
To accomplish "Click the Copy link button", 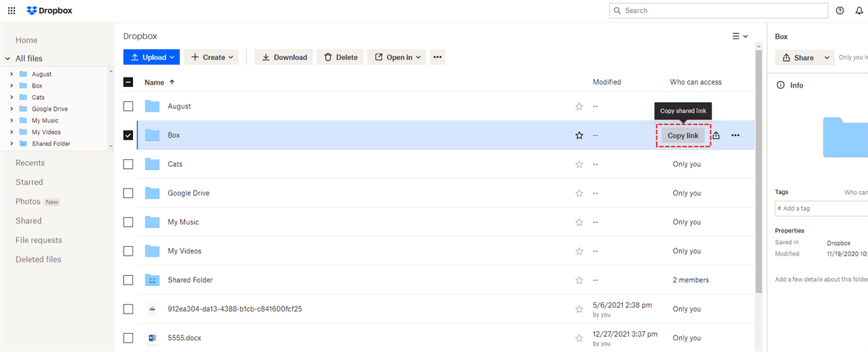I will tap(683, 135).
